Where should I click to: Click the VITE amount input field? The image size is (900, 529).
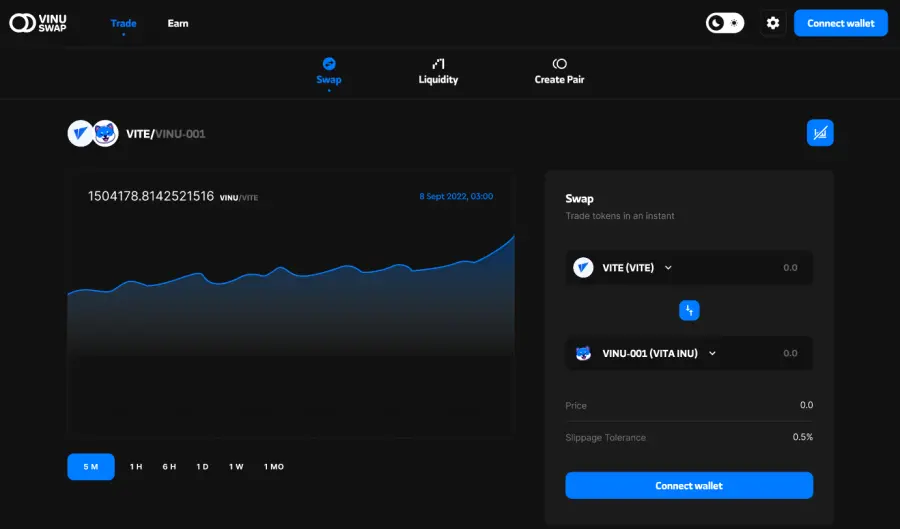point(790,267)
